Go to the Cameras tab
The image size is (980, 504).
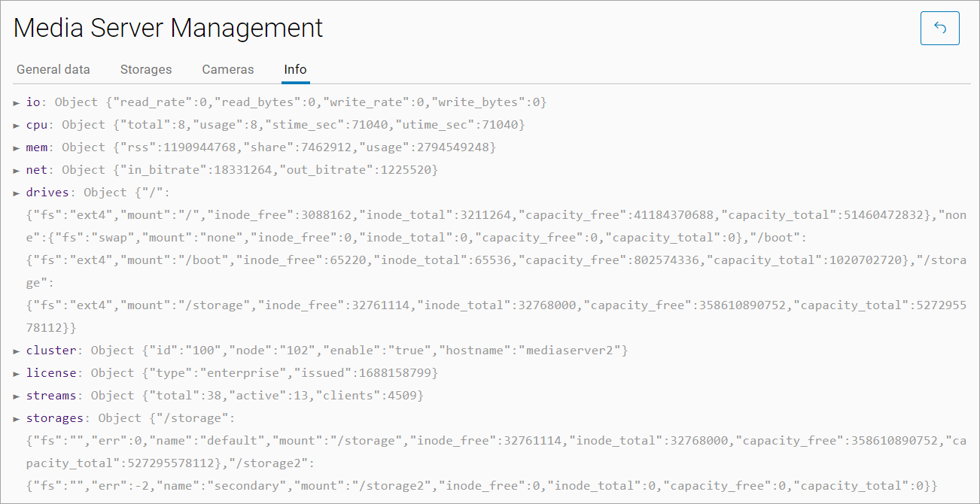tap(228, 69)
